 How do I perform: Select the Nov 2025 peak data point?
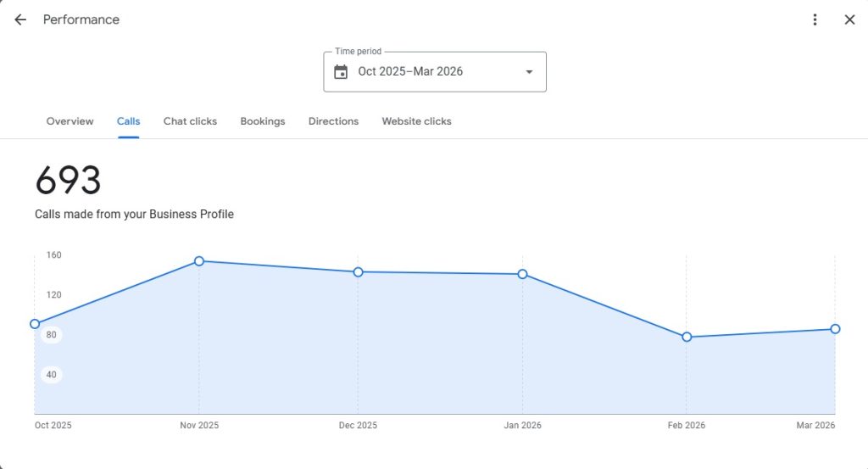(199, 261)
